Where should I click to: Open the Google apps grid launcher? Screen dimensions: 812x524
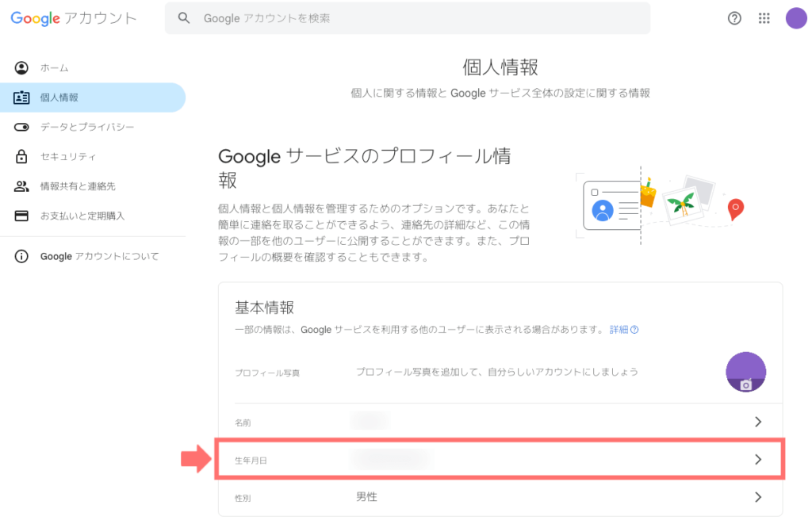point(764,19)
